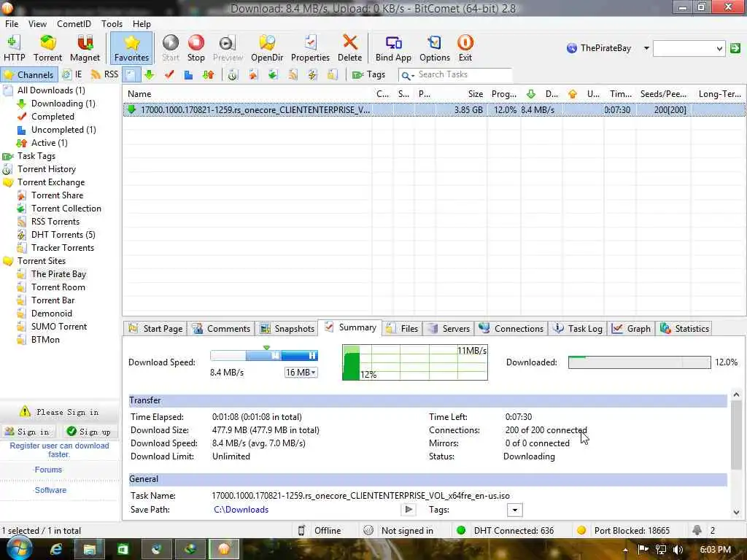
Task: Switch to the Servers tab
Action: 449,329
